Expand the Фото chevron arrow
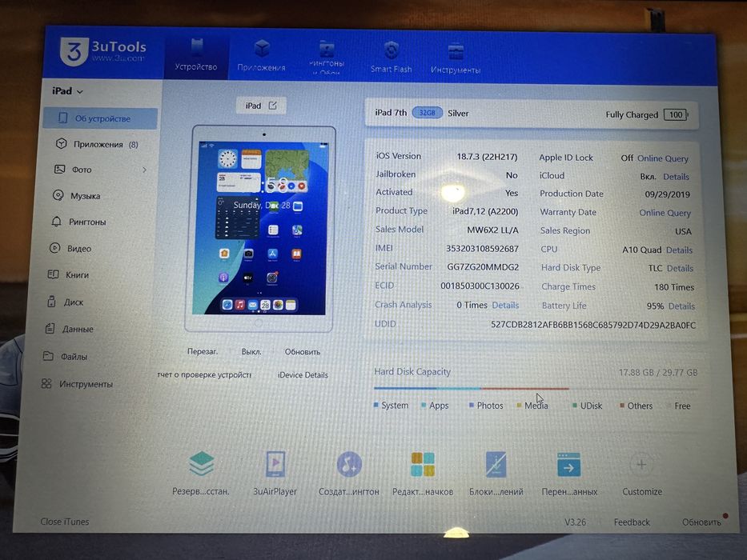 pos(144,170)
